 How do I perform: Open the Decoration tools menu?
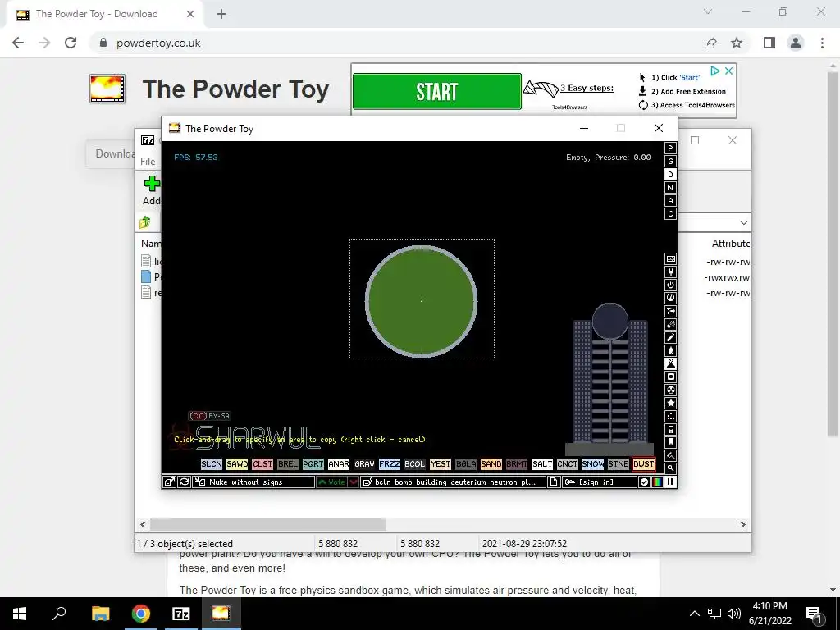coord(670,456)
